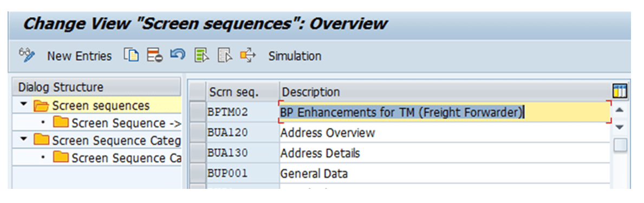Click the New Entries button
The width and height of the screenshot is (644, 203).
[79, 56]
